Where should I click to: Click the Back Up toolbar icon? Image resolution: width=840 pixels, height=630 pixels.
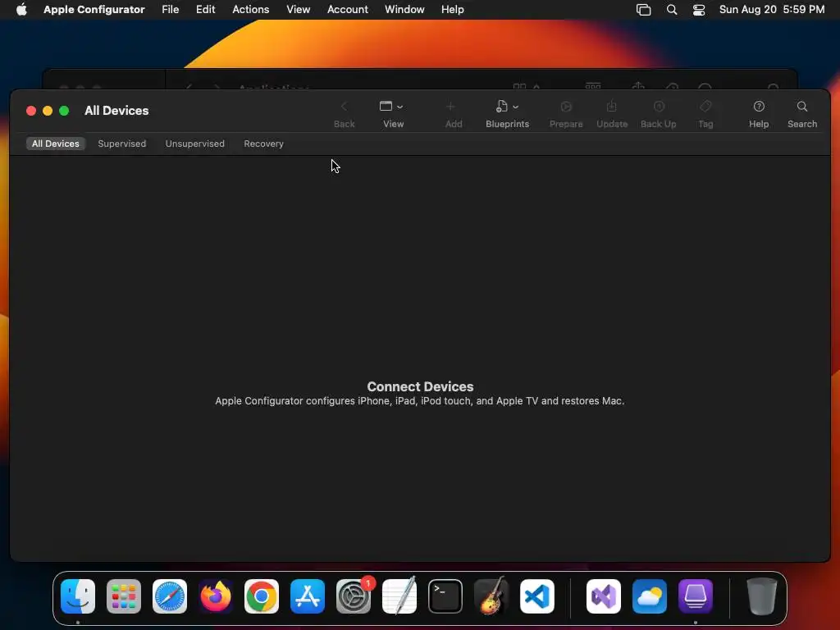(x=659, y=107)
